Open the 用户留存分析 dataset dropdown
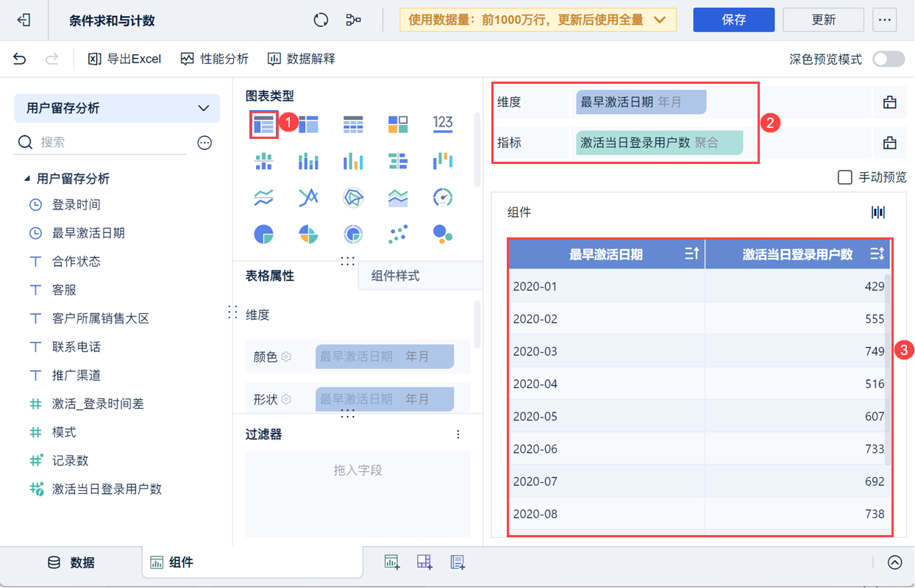The image size is (915, 588). pos(117,108)
